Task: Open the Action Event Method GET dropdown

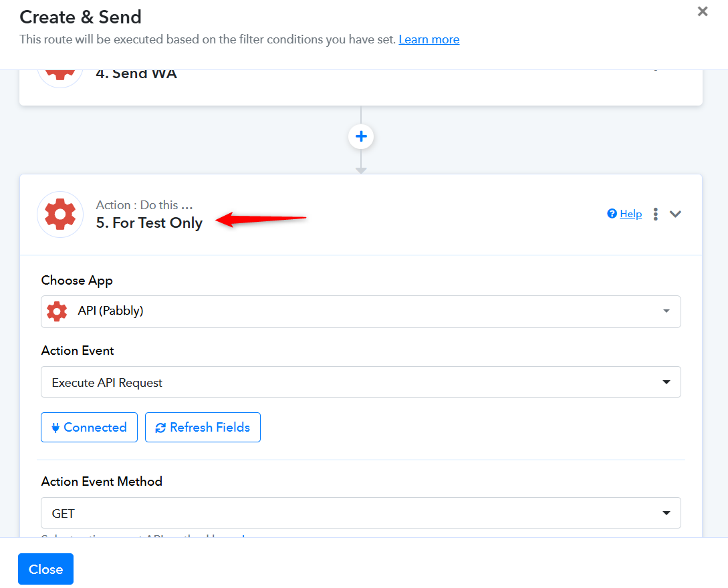Action: (x=666, y=513)
